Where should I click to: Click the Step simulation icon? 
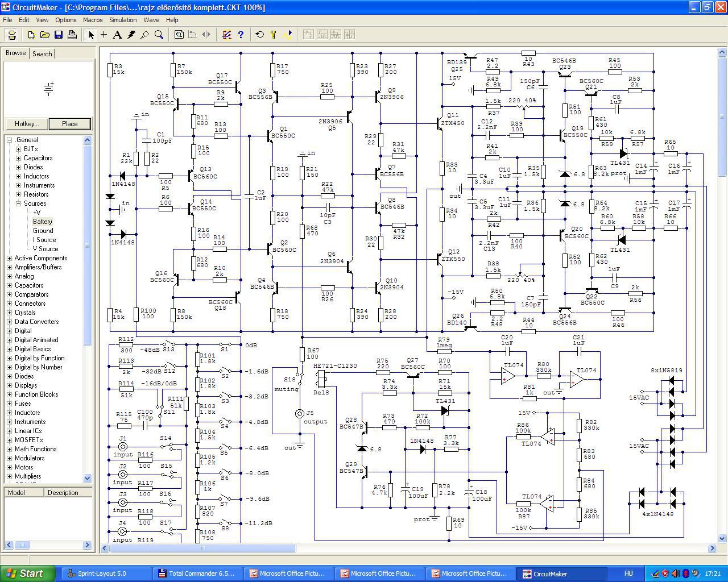tap(274, 35)
